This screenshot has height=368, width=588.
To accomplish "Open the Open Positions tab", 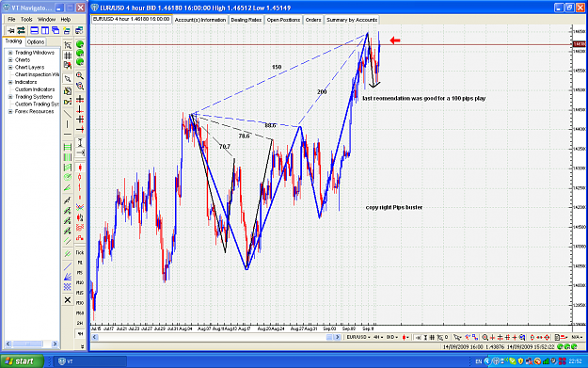I will click(283, 20).
